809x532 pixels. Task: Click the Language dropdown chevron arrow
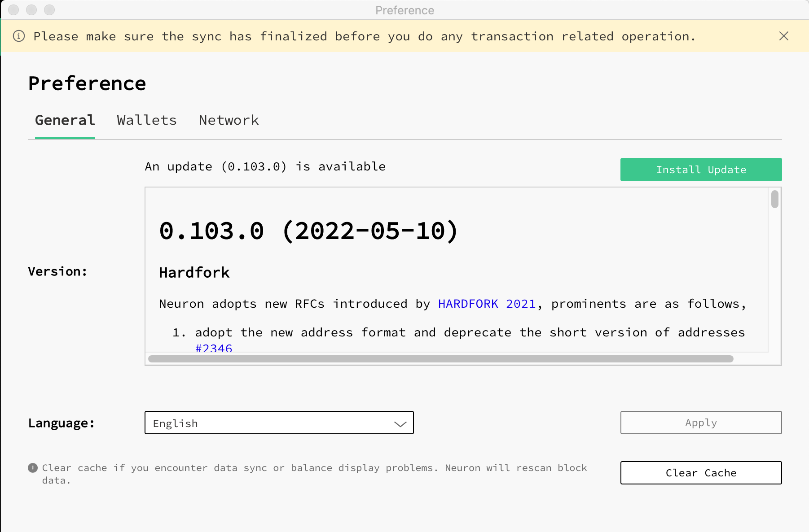click(400, 423)
